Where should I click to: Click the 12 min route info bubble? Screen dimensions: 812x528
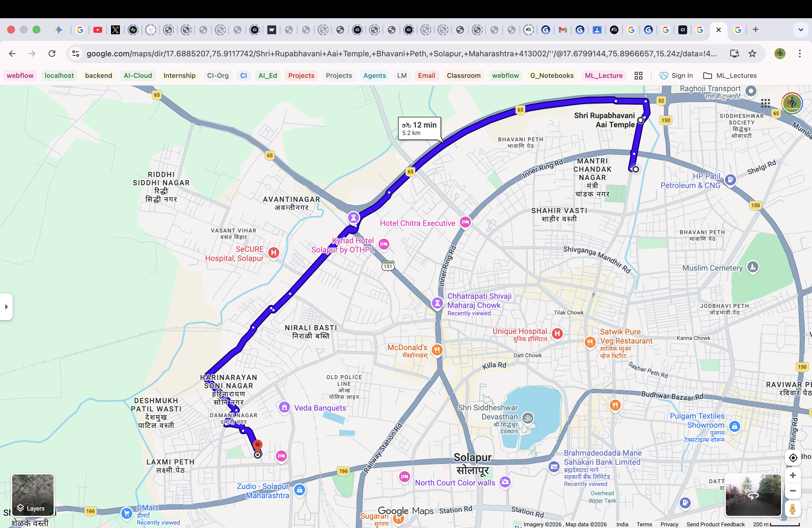419,129
